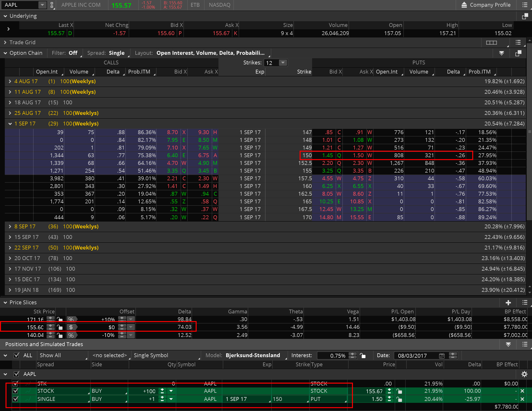
Task: Click the Trade Grid layout columns icon
Action: tap(491, 43)
